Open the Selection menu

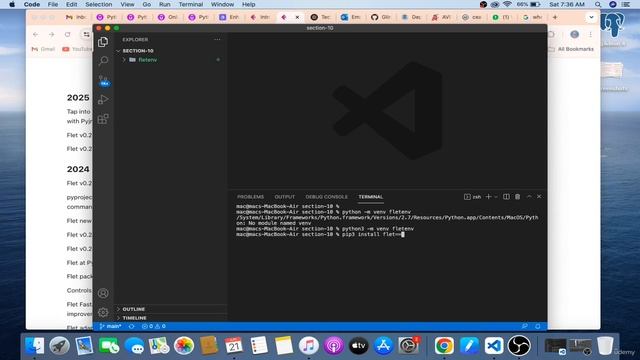(99, 4)
